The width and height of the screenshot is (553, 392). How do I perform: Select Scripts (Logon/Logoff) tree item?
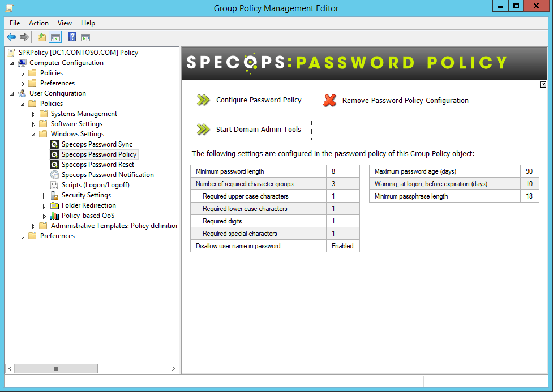tap(95, 185)
